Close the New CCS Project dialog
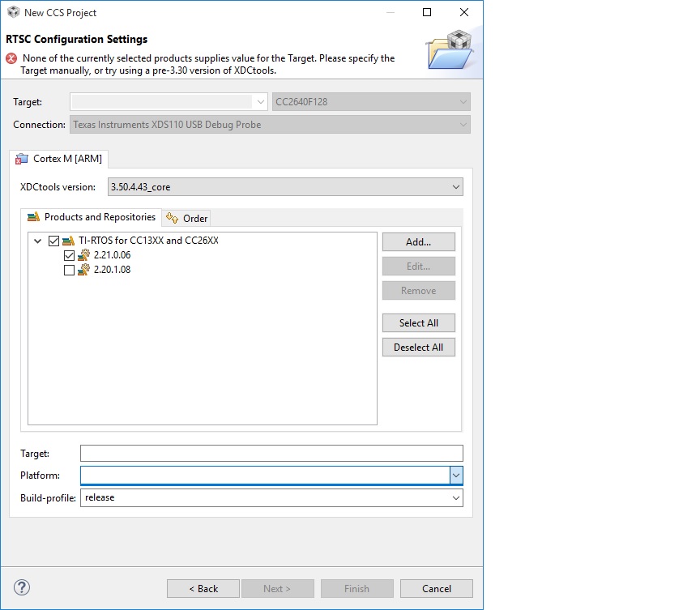Viewport: 700px width, 610px height. tap(464, 12)
